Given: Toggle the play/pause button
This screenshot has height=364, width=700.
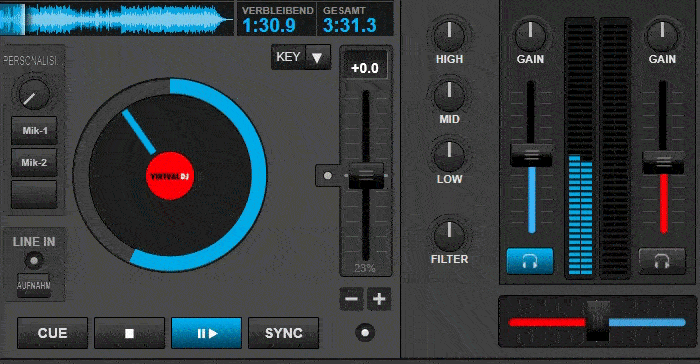Looking at the screenshot, I should [206, 333].
